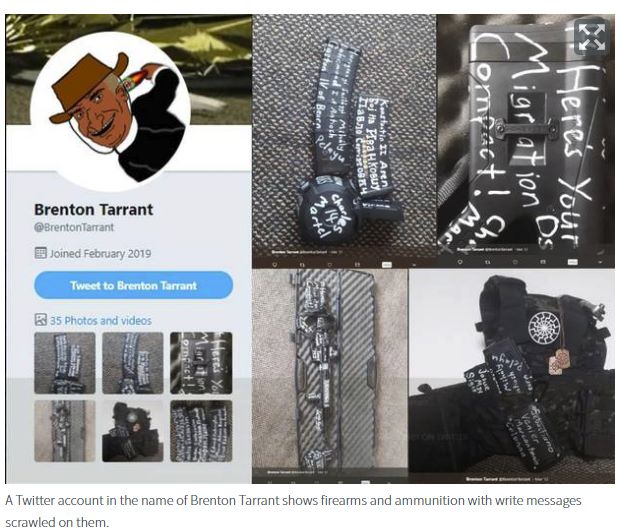Open the middle thumbnail in the top row

tap(132, 363)
